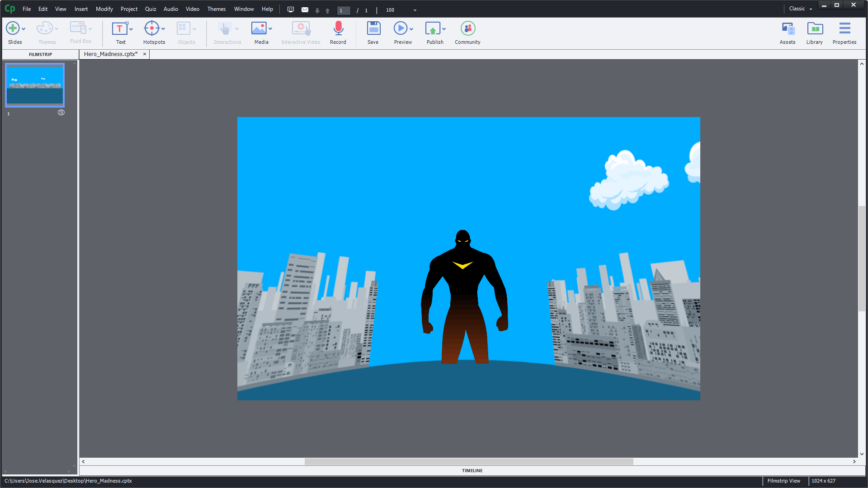Toggle the Library panel
Screen dimensions: 868x488
[x=815, y=28]
